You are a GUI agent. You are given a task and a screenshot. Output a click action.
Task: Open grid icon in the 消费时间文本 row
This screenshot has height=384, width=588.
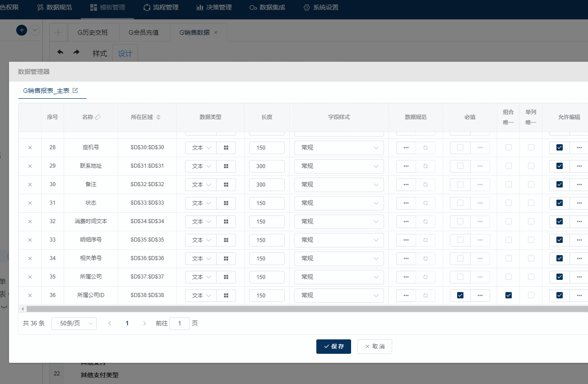pyautogui.click(x=226, y=222)
